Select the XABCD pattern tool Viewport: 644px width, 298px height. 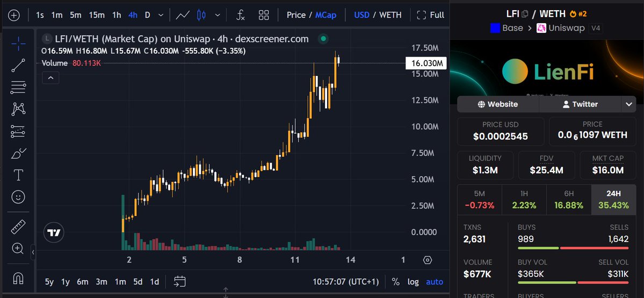pos(18,109)
